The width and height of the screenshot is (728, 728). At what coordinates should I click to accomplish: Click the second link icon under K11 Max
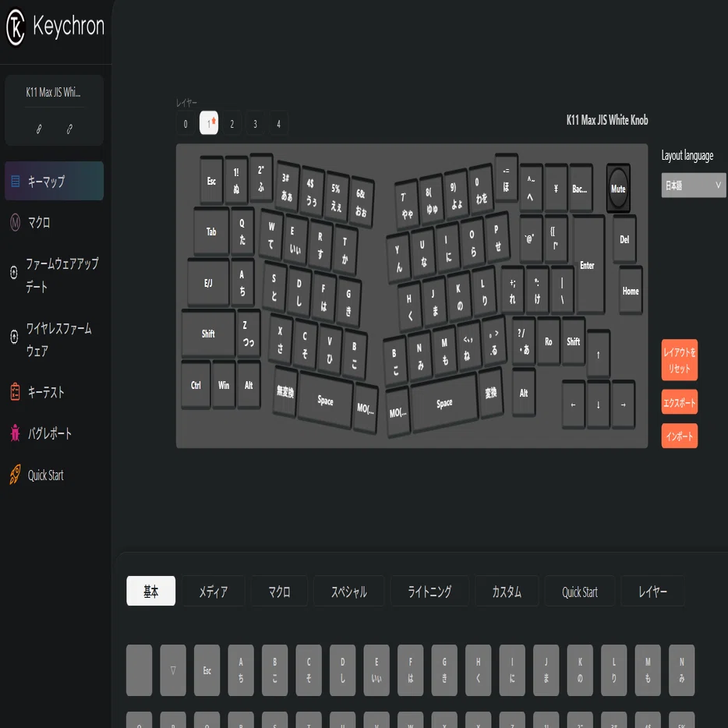69,129
